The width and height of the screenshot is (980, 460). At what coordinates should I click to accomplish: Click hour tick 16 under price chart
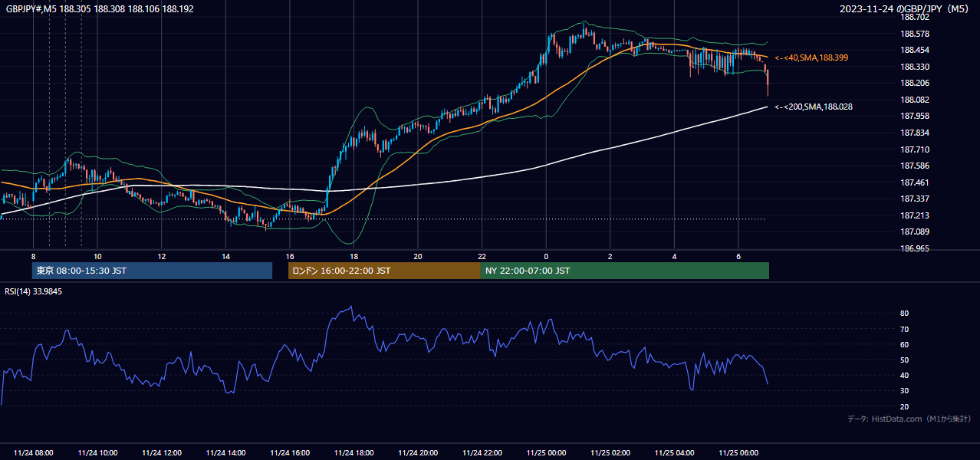[290, 256]
